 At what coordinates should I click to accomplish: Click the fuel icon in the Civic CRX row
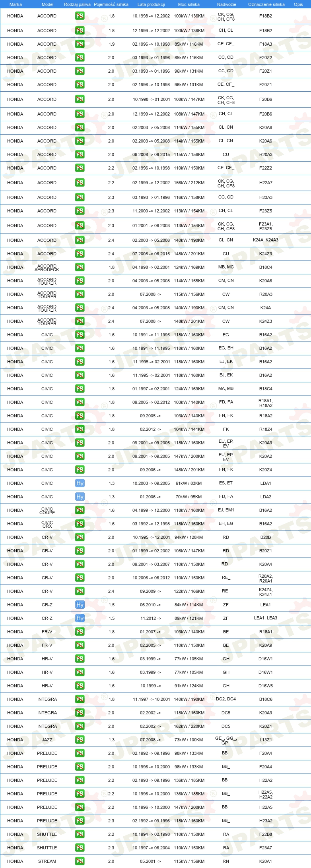[x=80, y=524]
